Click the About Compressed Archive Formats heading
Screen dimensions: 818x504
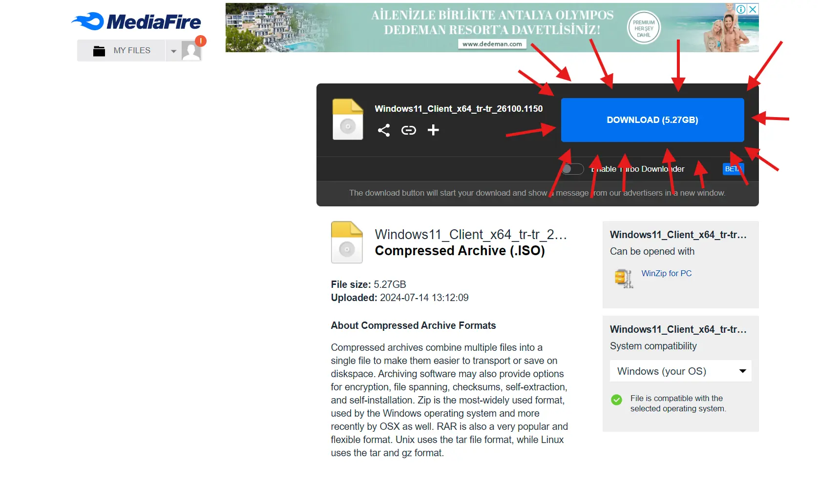413,325
